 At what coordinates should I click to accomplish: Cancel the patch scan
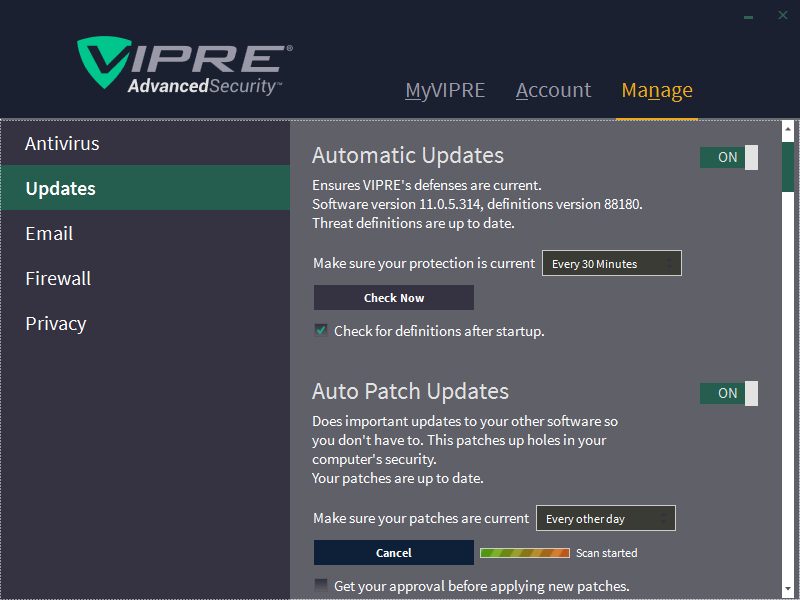pos(393,553)
